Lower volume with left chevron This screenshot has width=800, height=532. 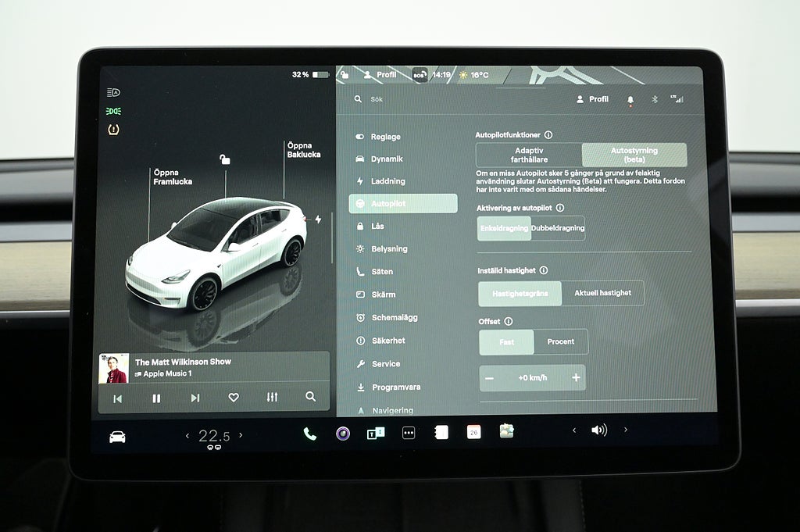pos(574,430)
